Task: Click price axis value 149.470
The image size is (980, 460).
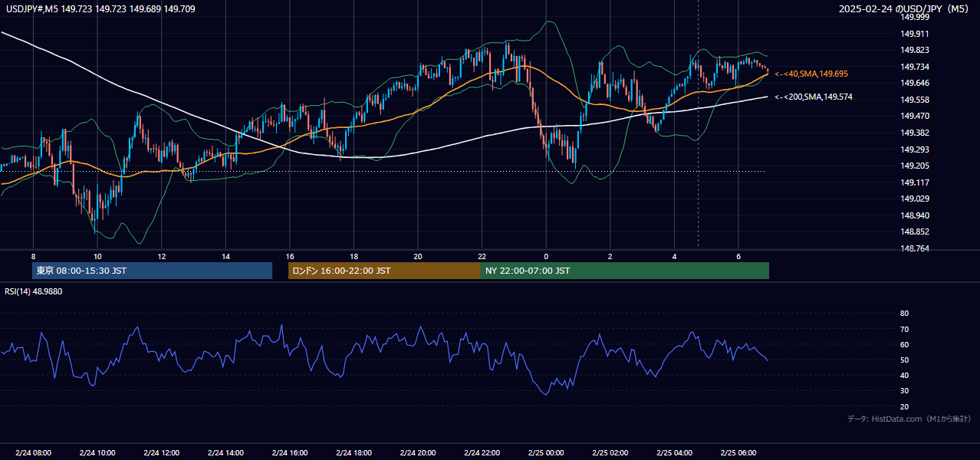Action: click(915, 117)
